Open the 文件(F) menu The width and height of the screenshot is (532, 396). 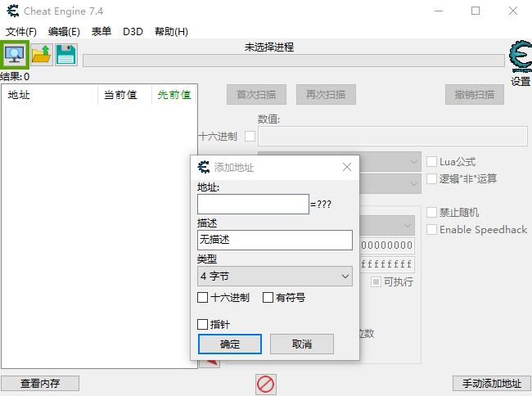tap(21, 32)
